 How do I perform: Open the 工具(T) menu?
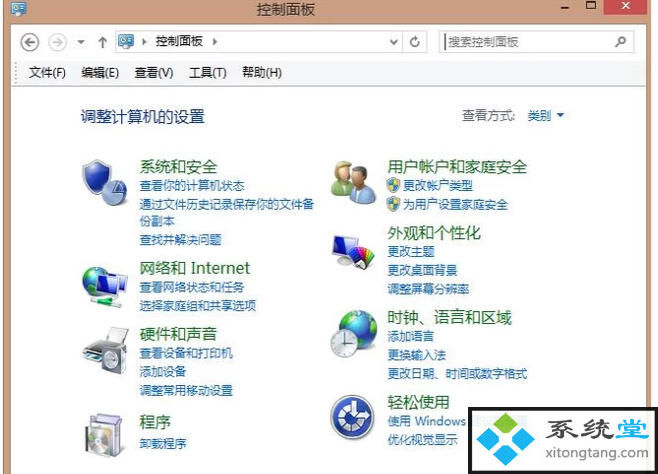point(207,73)
